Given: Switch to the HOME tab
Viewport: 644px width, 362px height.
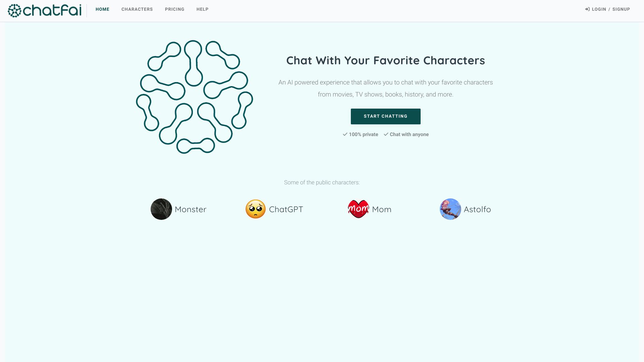Looking at the screenshot, I should click(x=103, y=9).
